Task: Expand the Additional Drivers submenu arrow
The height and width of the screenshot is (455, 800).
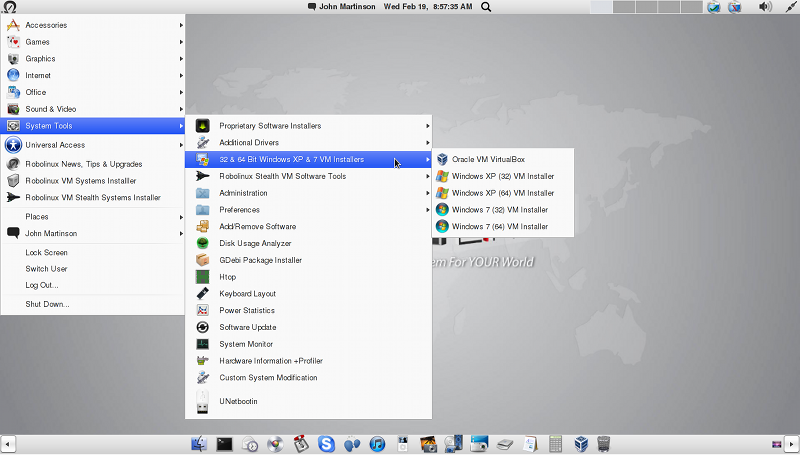Action: pyautogui.click(x=428, y=143)
